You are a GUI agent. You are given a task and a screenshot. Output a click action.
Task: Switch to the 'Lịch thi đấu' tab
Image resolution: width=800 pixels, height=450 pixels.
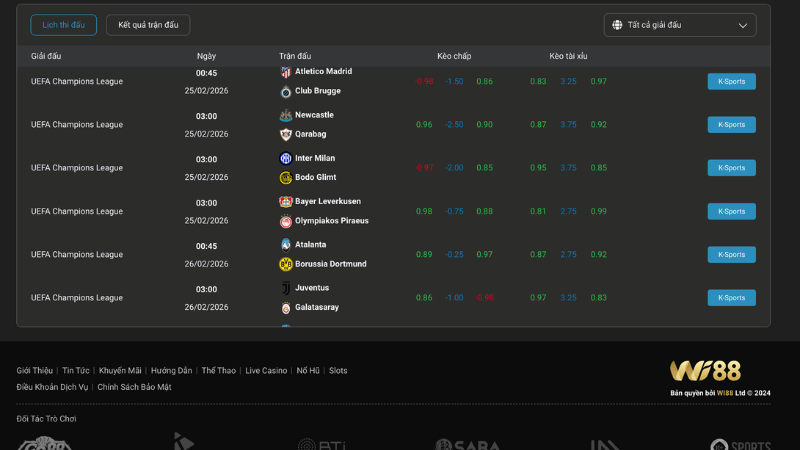click(63, 25)
